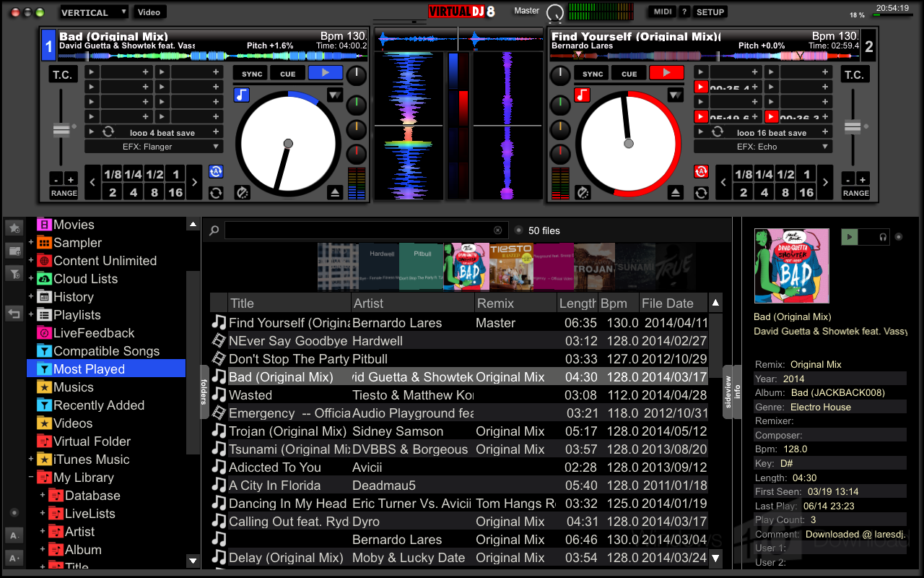Click the favorites star icon in left sidebar
Screen dimensions: 924x578
pos(14,228)
